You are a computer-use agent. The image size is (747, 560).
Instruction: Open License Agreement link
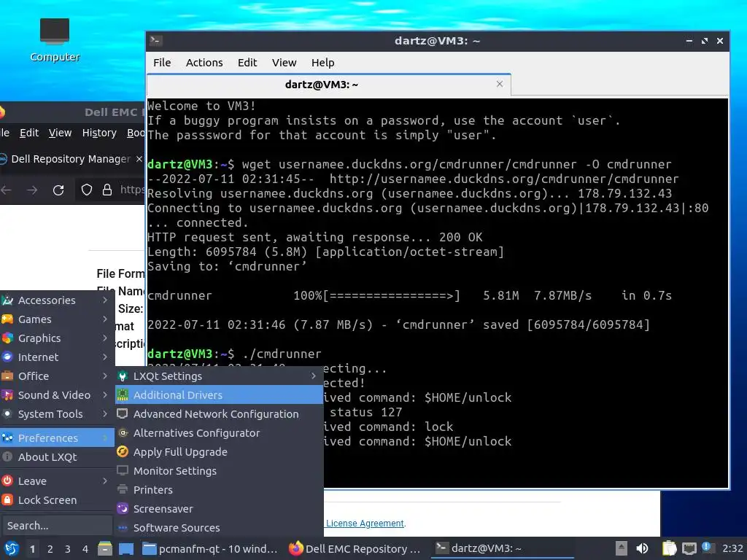click(365, 524)
